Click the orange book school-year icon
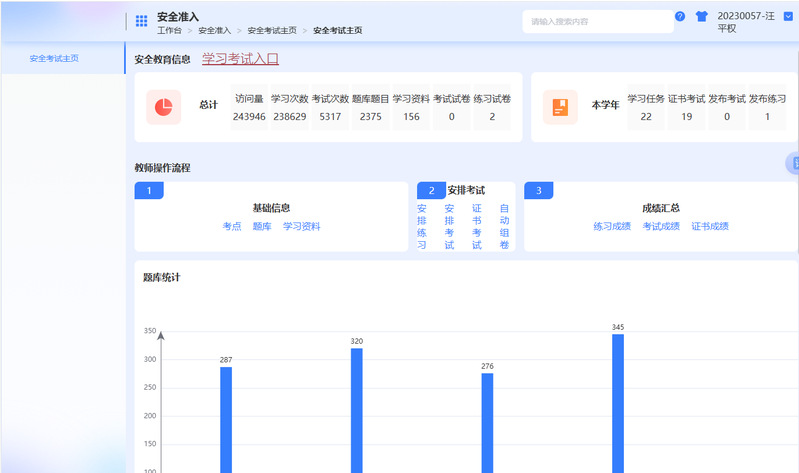The height and width of the screenshot is (473, 799). [560, 107]
